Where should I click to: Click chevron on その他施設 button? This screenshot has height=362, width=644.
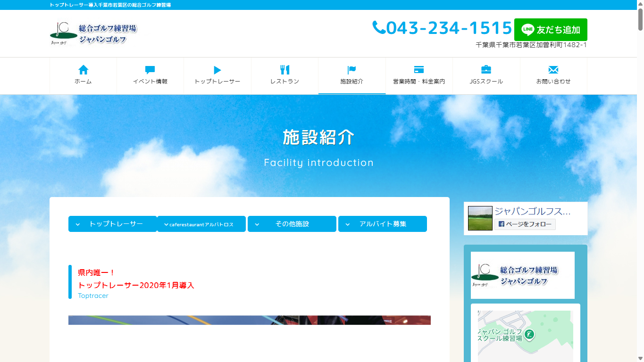click(x=257, y=224)
